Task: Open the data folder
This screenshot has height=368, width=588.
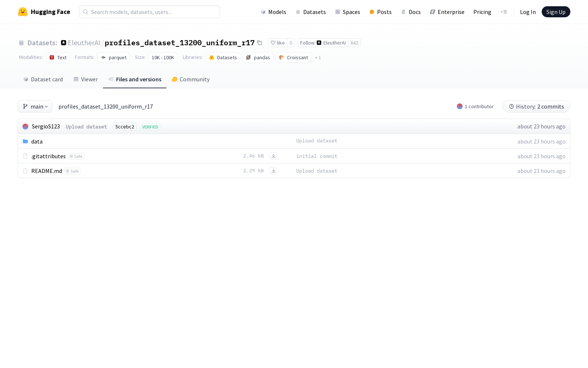Action: pyautogui.click(x=37, y=142)
